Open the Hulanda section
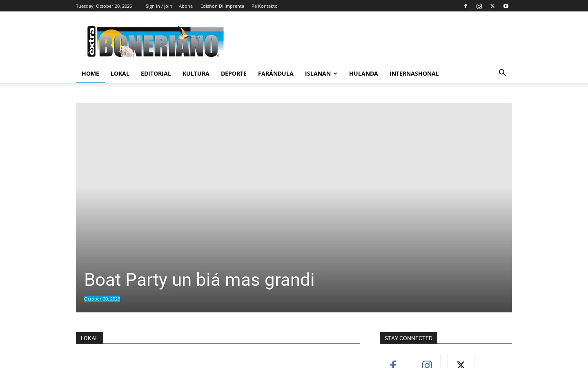This screenshot has width=588, height=368. click(363, 74)
